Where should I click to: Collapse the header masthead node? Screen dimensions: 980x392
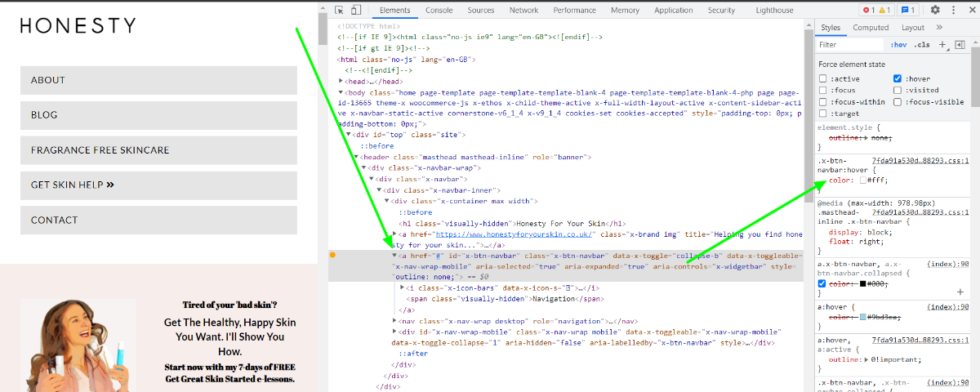click(x=356, y=156)
